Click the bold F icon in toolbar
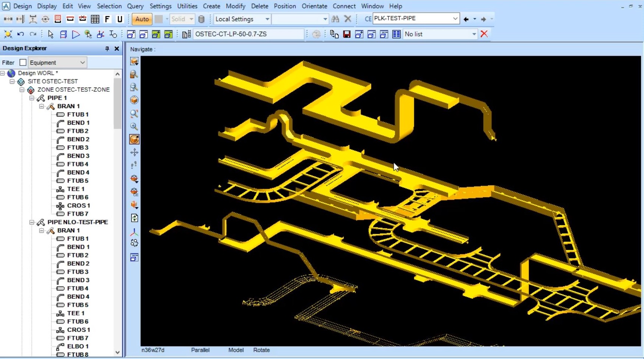Viewport: 644px width, 359px height. point(108,19)
